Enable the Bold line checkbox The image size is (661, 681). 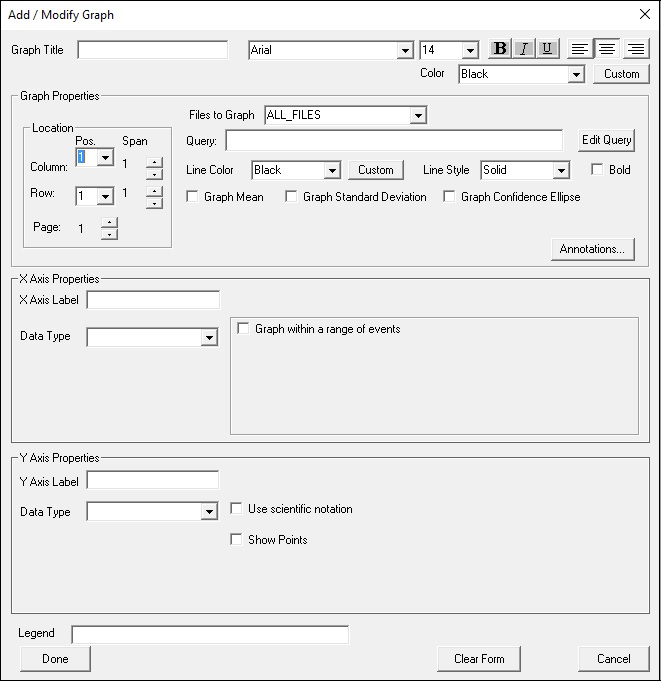pyautogui.click(x=597, y=169)
